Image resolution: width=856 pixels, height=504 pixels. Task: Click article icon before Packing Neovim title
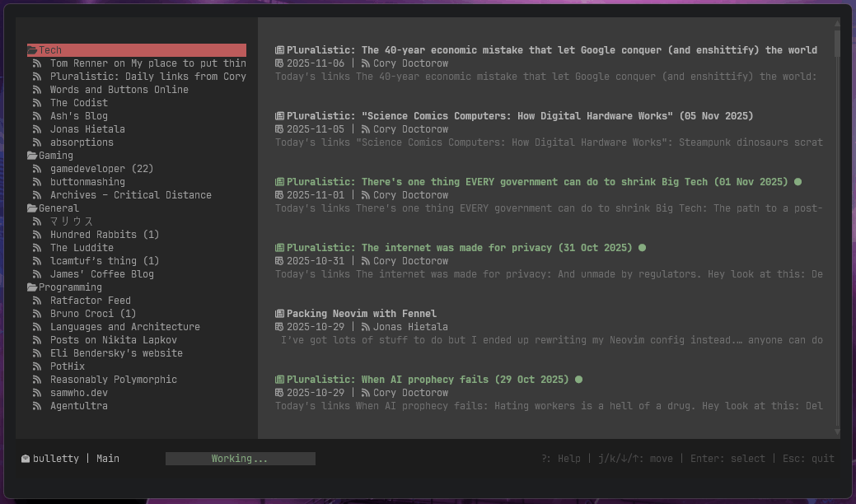tap(279, 314)
